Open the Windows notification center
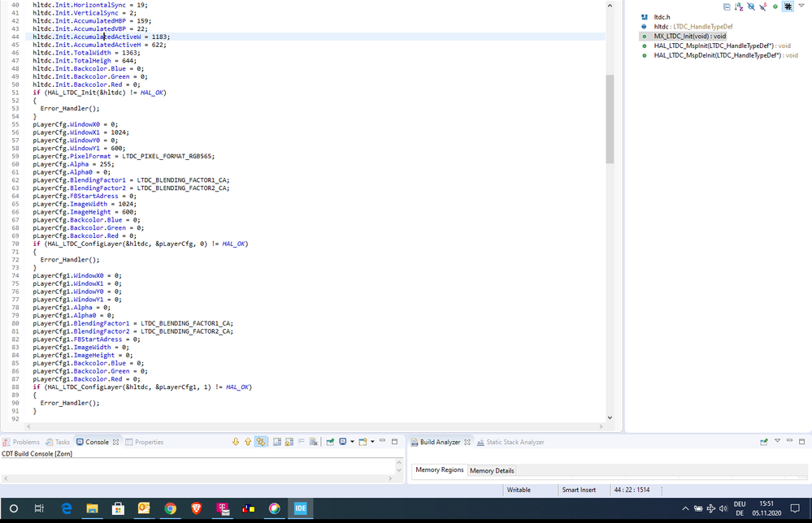 (795, 508)
